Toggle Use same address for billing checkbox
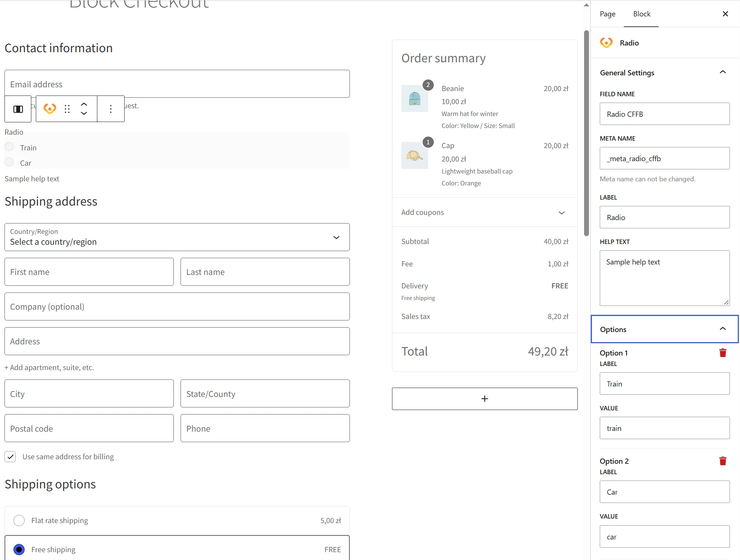 point(10,457)
